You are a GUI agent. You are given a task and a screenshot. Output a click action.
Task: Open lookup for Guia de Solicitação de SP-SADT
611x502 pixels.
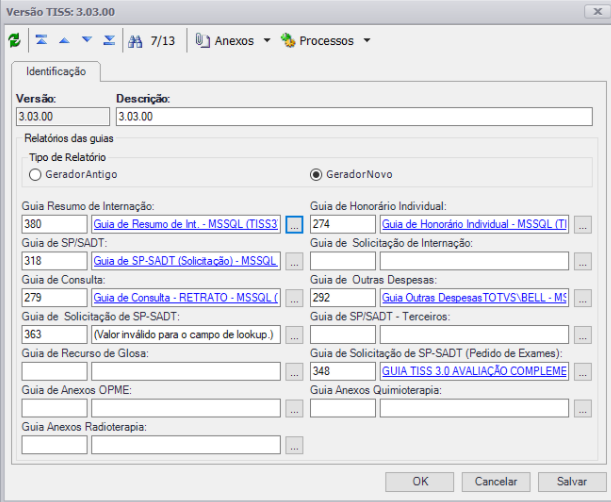point(294,335)
